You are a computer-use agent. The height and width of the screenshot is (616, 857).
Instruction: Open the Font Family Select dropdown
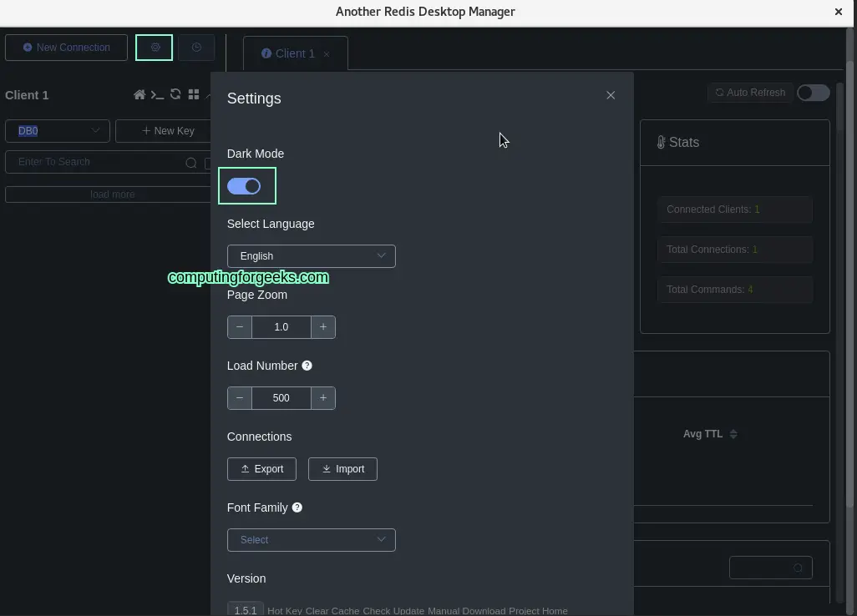311,539
